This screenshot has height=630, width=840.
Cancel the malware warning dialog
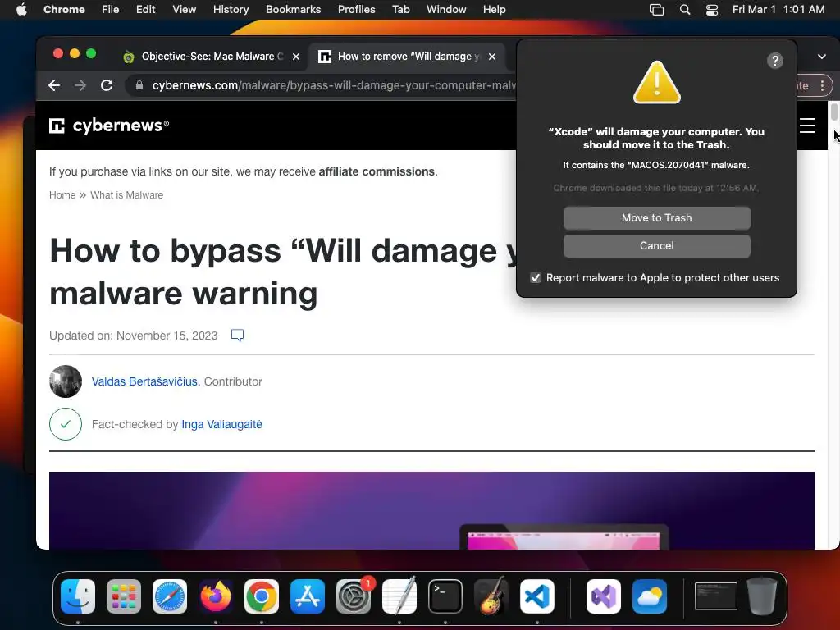click(656, 246)
